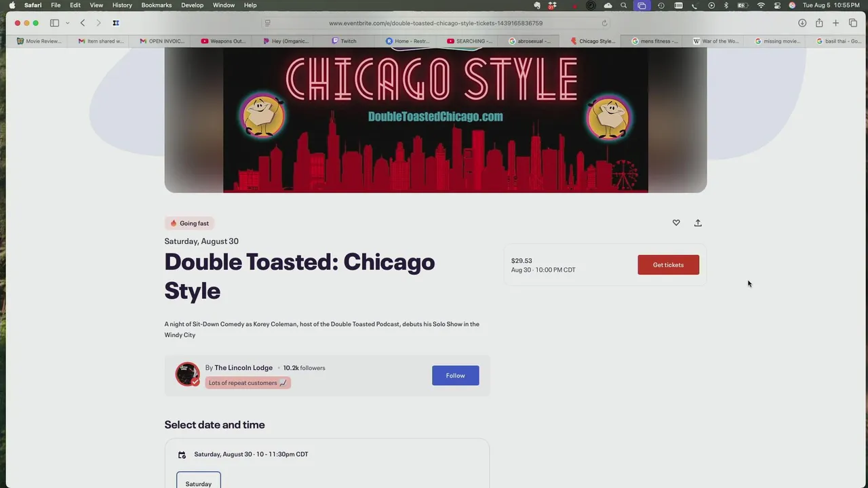The image size is (868, 488).
Task: Click the highlighted screen mirroring menu bar icon
Action: point(642,5)
